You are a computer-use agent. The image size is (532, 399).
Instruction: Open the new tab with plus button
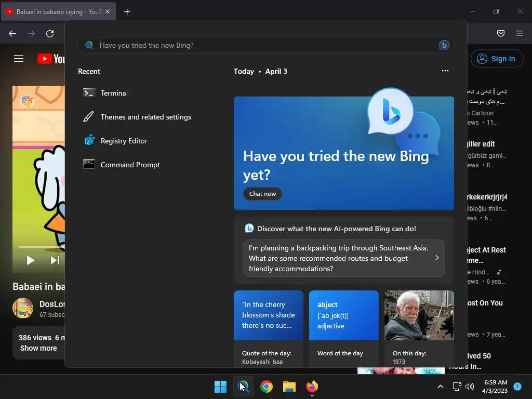click(127, 12)
